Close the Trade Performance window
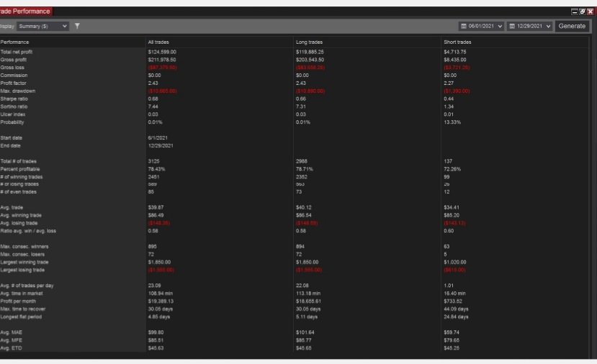The width and height of the screenshot is (597, 364). coord(591,12)
